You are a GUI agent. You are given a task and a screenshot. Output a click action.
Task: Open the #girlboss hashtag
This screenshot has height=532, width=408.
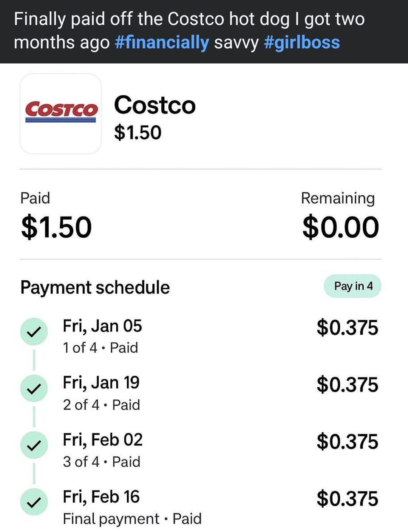pyautogui.click(x=302, y=42)
